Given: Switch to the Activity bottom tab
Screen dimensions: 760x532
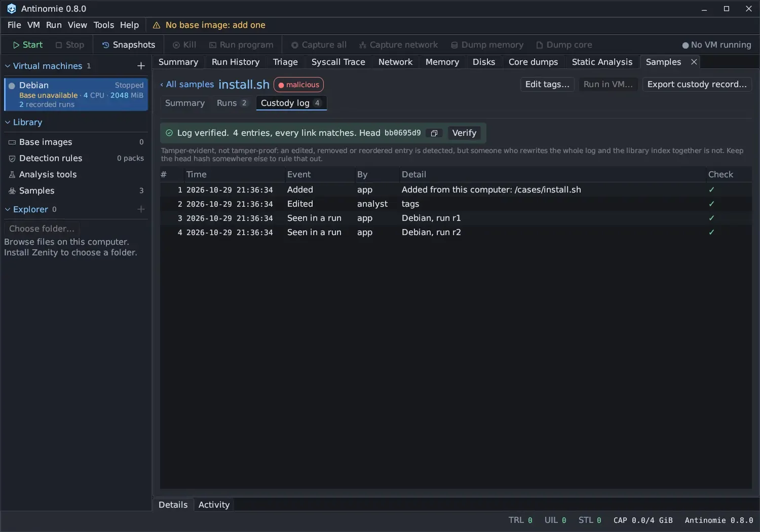Looking at the screenshot, I should click(214, 505).
